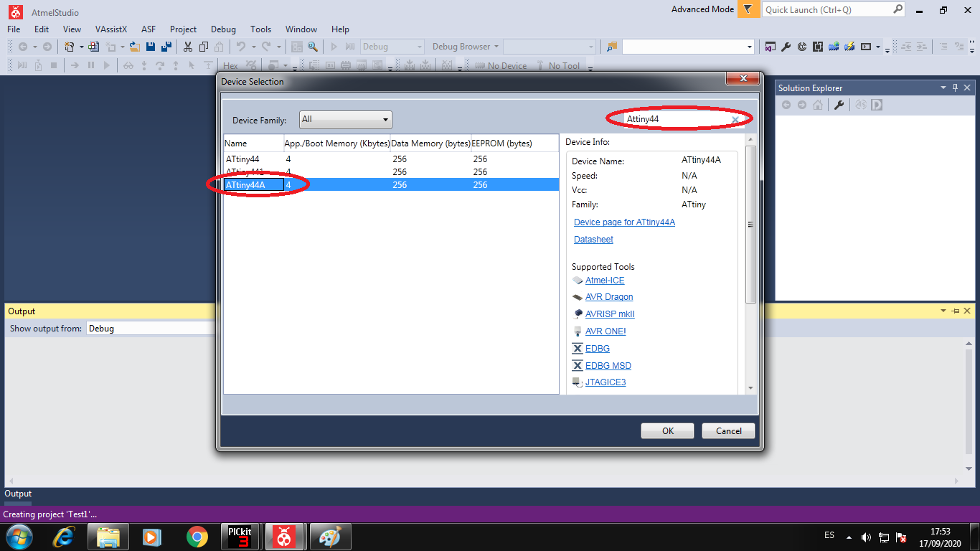This screenshot has width=980, height=551.
Task: Click the AVR ONE! link
Action: (x=606, y=331)
